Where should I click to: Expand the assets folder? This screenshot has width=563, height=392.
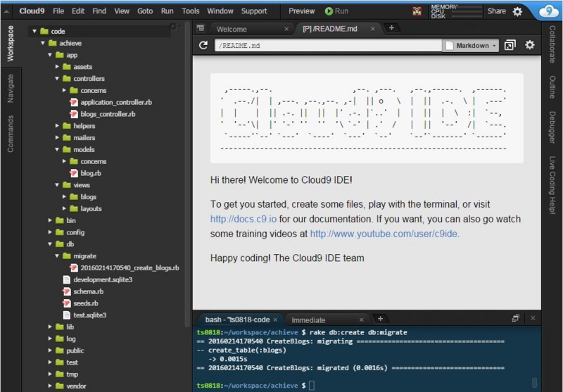pyautogui.click(x=57, y=67)
